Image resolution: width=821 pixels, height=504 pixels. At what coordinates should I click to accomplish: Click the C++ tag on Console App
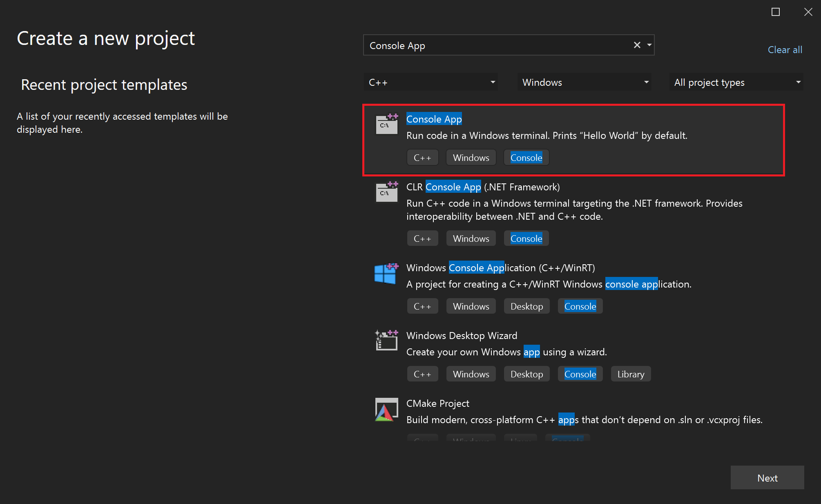422,158
